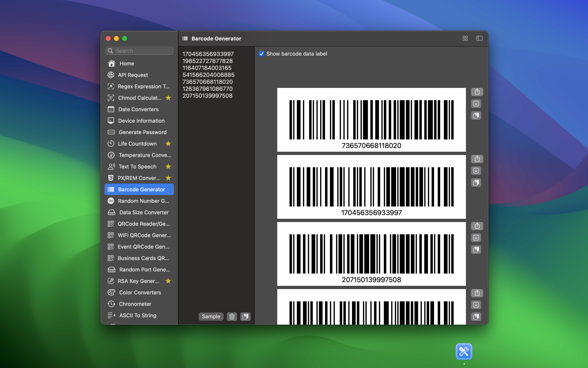Click the 207150139997508 barcode image
Viewport: 588px width, 368px height.
click(x=372, y=254)
